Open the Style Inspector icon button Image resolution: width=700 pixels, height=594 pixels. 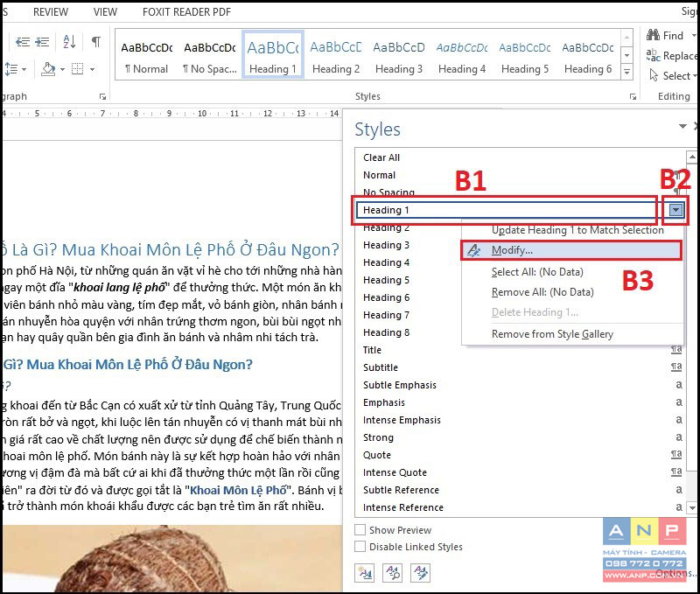click(x=392, y=573)
